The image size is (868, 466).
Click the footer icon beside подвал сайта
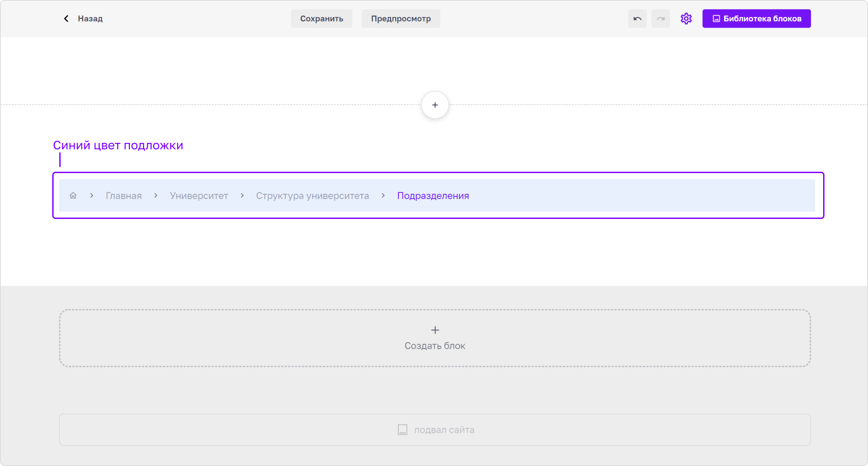tap(402, 430)
